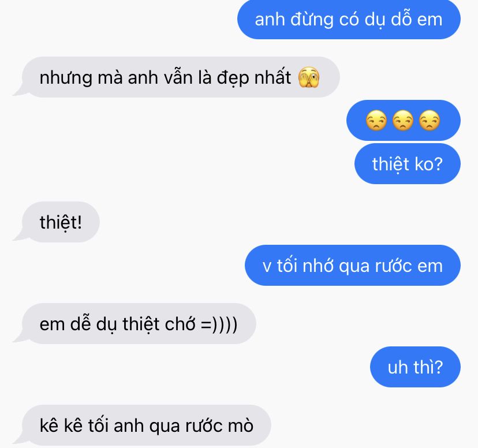Tap the first unamused emoji in blue bubble
This screenshot has height=448, width=478.
click(376, 121)
